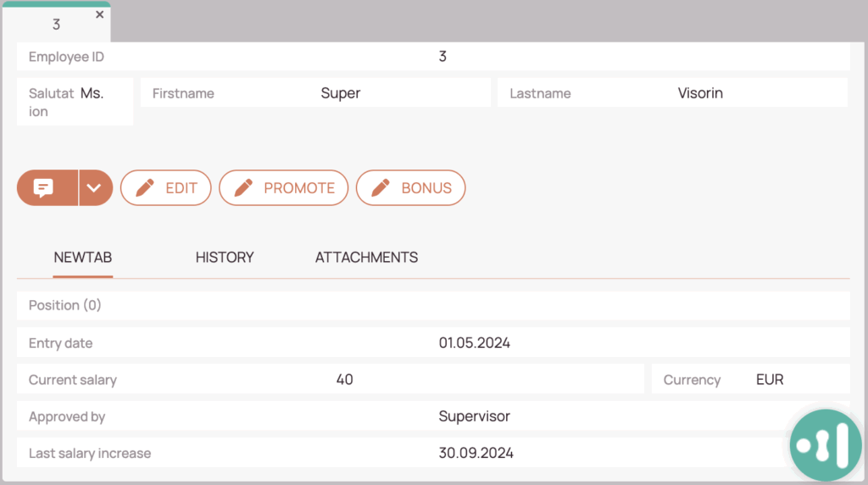Viewport: 868px width, 485px height.
Task: Click the Lastname field showing Visorin
Action: pos(700,93)
